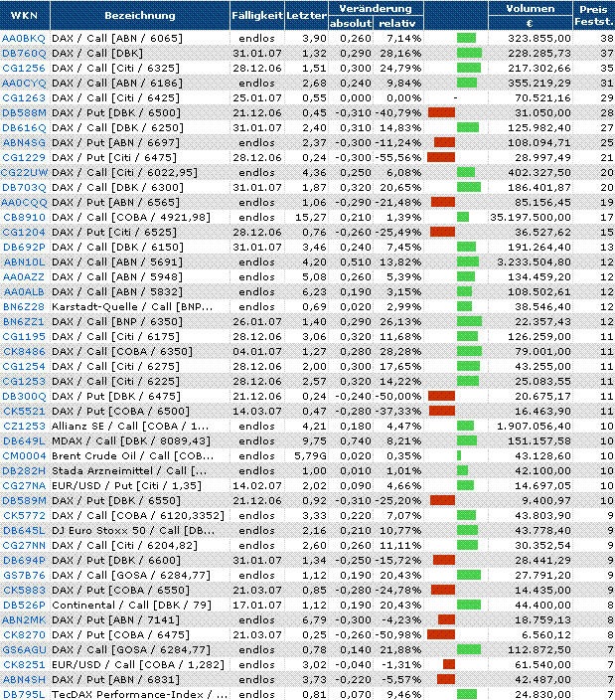Click the green change bar for ABN10L
The height and width of the screenshot is (700, 615).
468,262
